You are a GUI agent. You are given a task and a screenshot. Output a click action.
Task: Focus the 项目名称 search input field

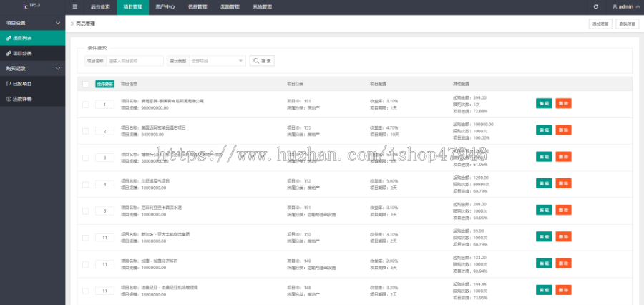tap(135, 61)
